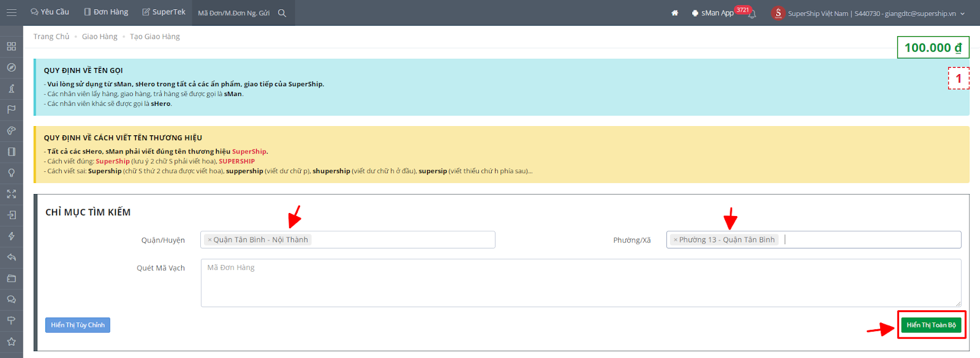Click heading CHỈ MỤC TÌM KIẾM
980x358 pixels.
[88, 212]
